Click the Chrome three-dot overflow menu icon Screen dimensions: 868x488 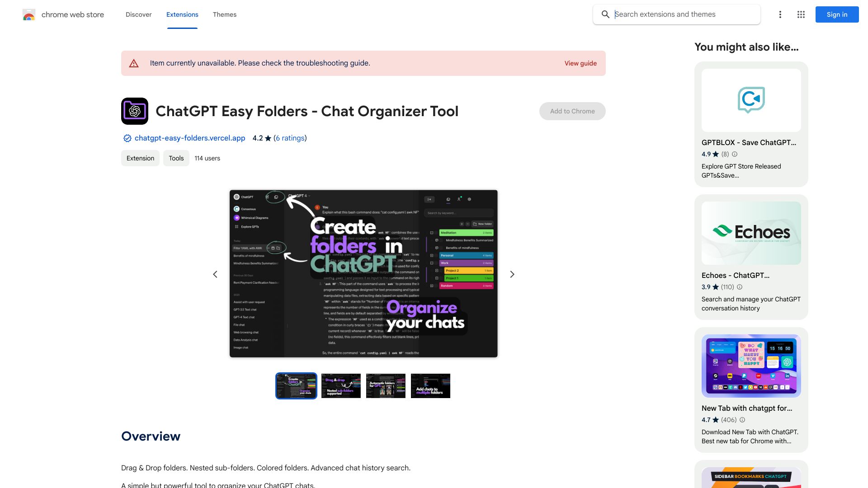[780, 14]
